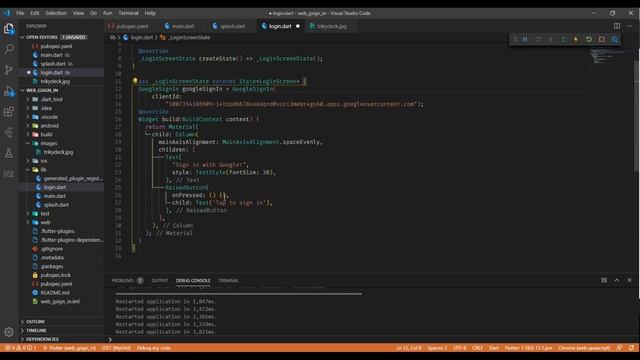Open pubspec.lock in the file tree
640x360 pixels.
point(61,275)
